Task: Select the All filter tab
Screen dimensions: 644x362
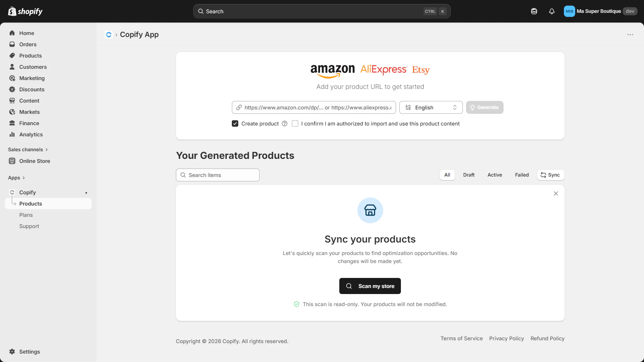Action: (447, 175)
